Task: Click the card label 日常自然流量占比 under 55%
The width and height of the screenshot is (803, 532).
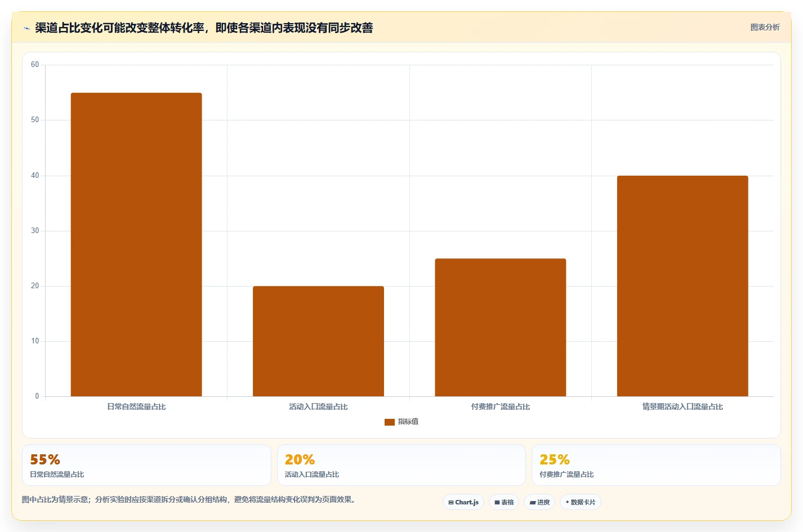Action: tap(57, 475)
